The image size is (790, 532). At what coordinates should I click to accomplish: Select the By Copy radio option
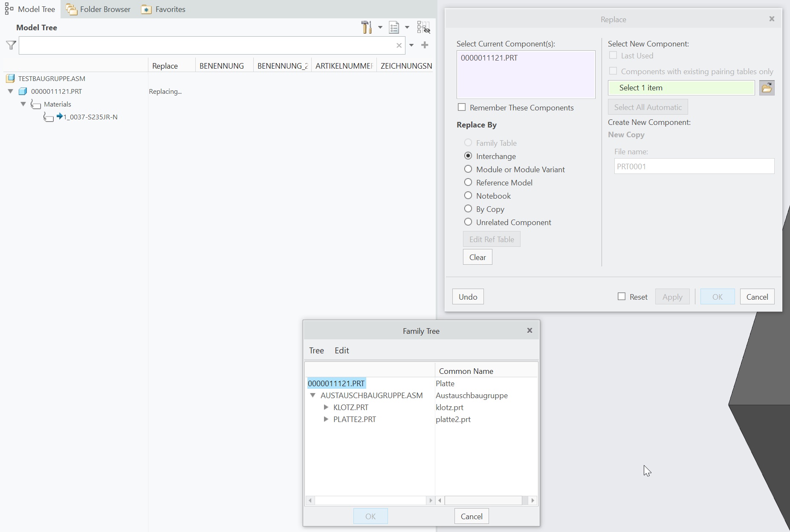coord(468,209)
